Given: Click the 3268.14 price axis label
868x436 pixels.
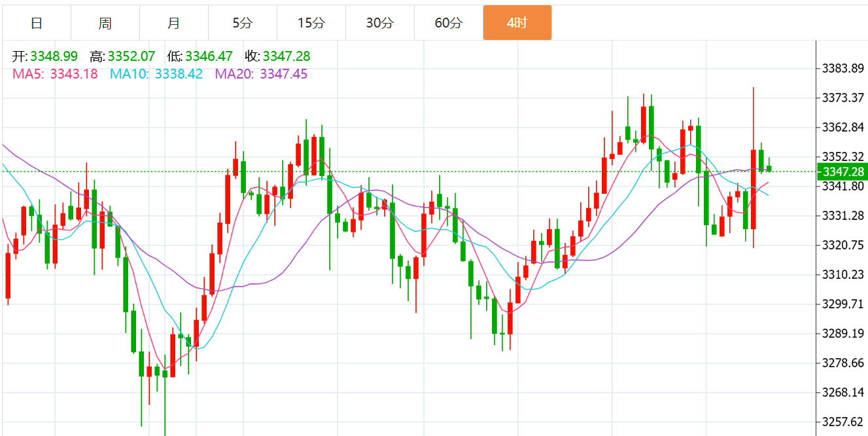Looking at the screenshot, I should pyautogui.click(x=843, y=392).
